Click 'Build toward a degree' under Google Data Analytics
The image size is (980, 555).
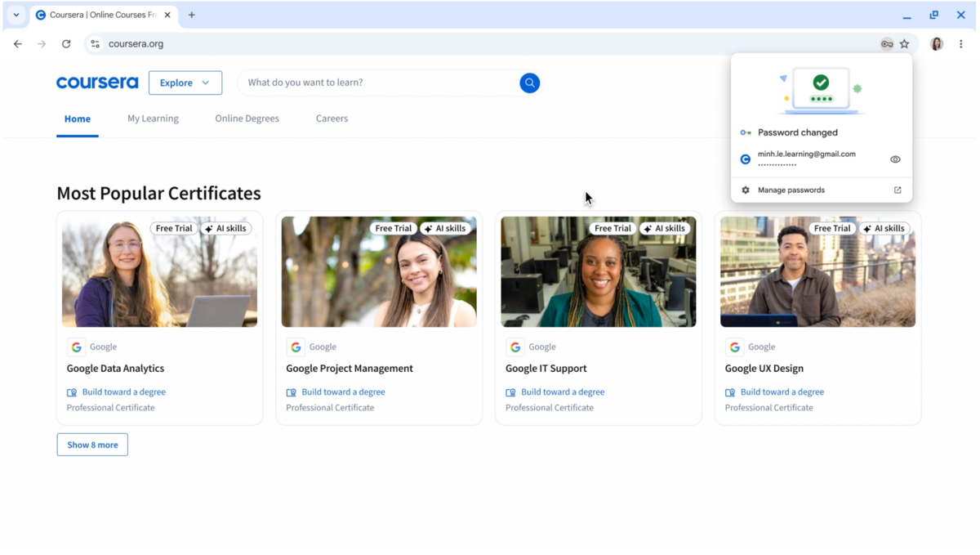[124, 392]
